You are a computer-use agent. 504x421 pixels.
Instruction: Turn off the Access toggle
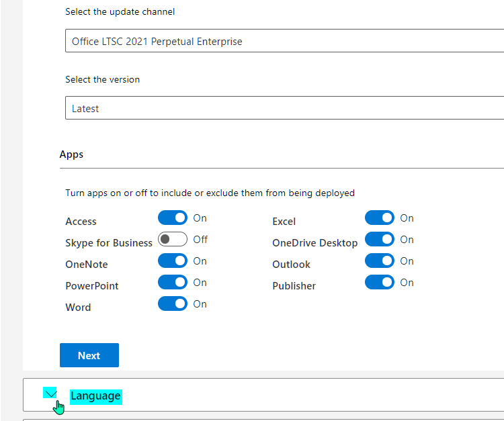click(173, 218)
